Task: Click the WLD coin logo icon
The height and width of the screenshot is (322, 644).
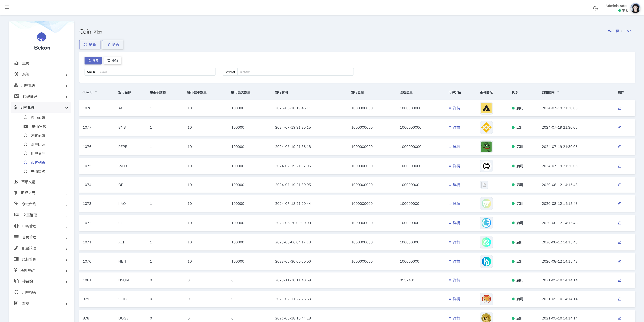Action: [x=486, y=166]
